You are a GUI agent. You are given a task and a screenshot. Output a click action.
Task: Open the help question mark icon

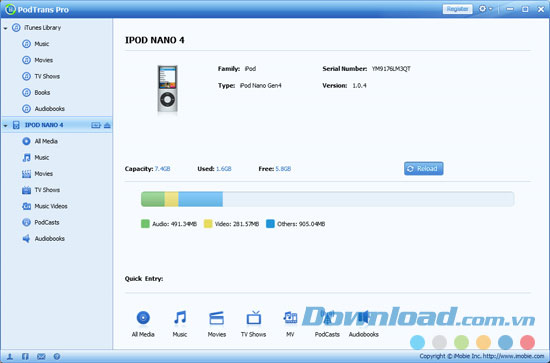[x=56, y=357]
